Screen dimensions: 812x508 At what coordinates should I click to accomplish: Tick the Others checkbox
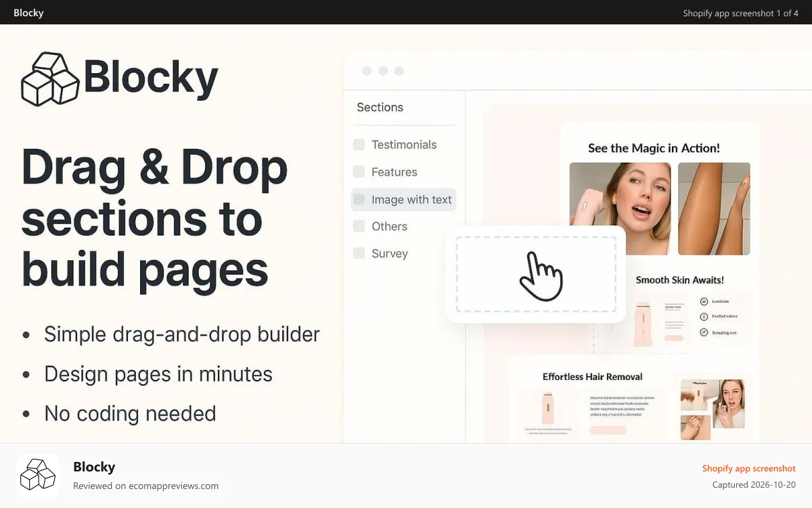(359, 226)
